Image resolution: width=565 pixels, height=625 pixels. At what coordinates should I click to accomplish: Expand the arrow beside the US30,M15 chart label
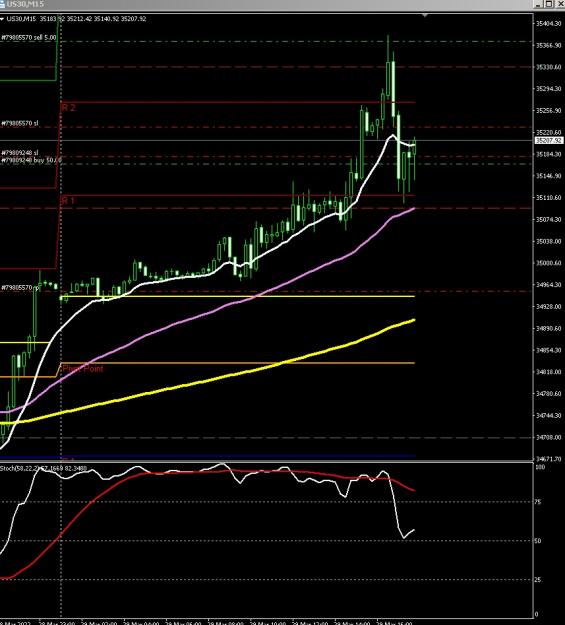pyautogui.click(x=2, y=19)
